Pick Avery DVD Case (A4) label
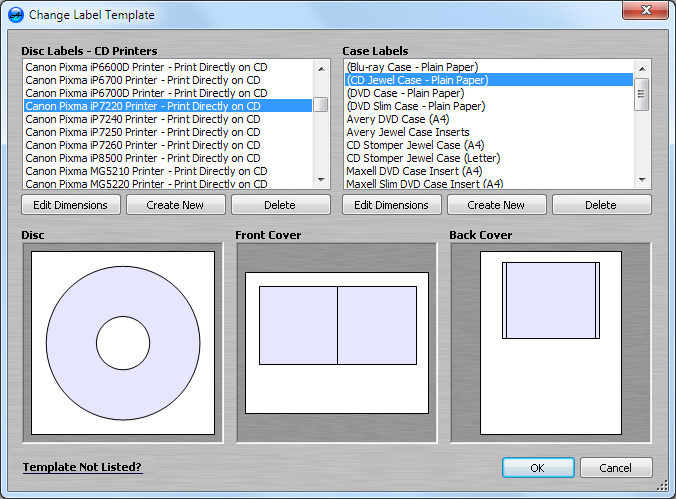 coord(397,119)
